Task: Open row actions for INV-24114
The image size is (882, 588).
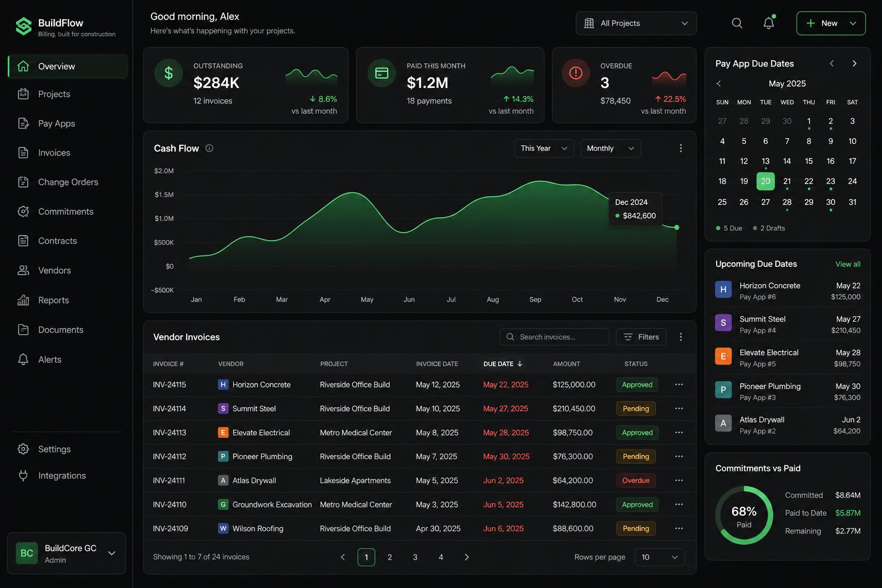Action: (x=679, y=409)
